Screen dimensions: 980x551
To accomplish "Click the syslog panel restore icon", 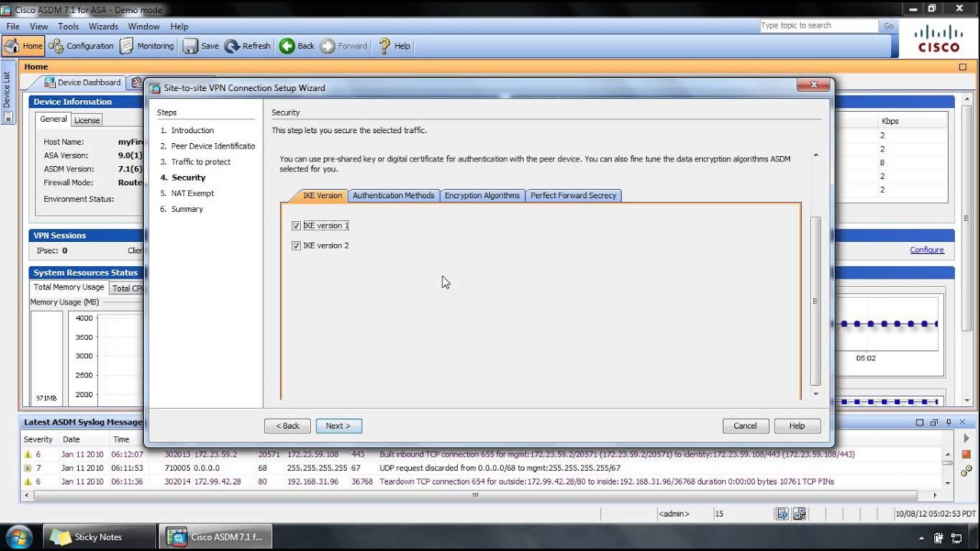I will tap(934, 422).
